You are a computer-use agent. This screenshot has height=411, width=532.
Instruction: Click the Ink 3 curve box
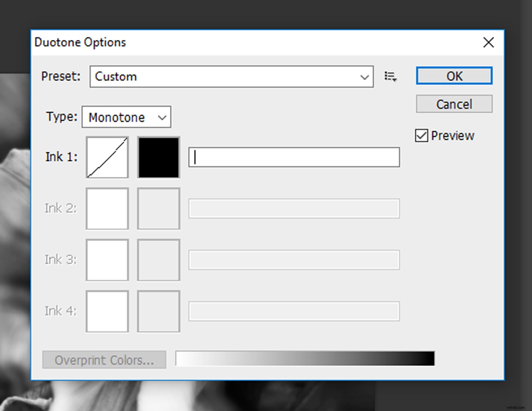tap(107, 260)
